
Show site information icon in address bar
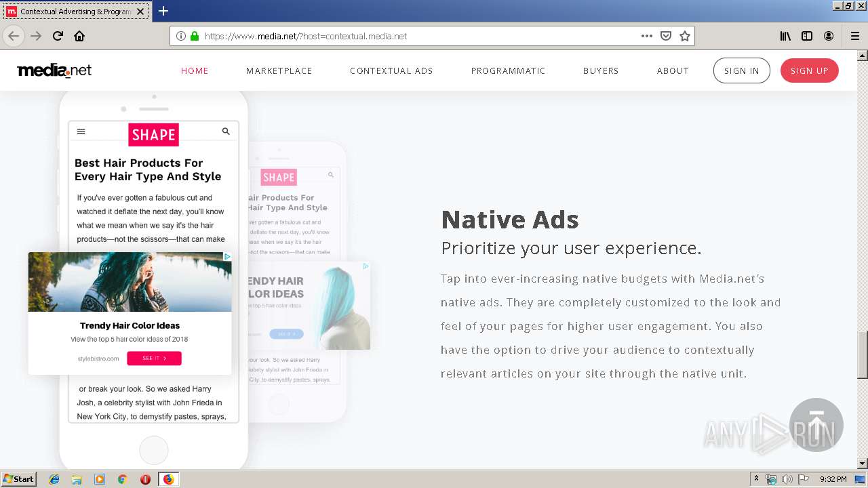click(x=181, y=36)
